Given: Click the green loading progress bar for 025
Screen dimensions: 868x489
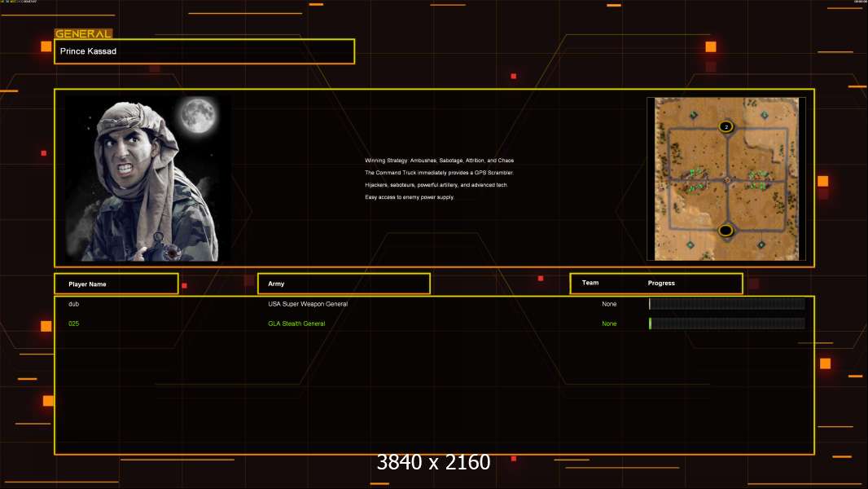Looking at the screenshot, I should pos(726,324).
